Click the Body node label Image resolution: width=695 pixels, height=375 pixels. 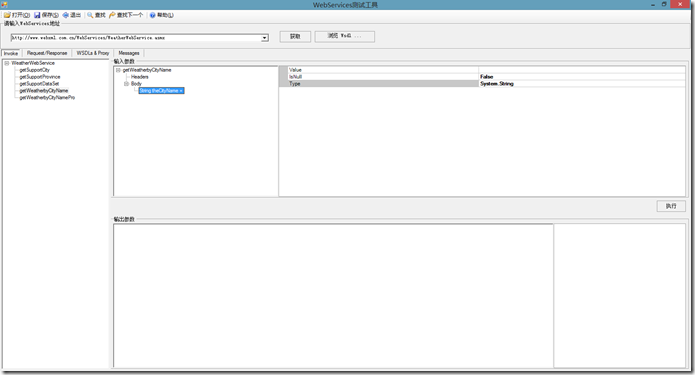pos(136,84)
